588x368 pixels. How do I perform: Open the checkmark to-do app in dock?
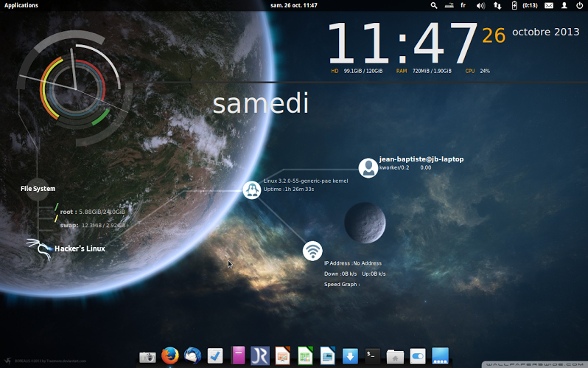tap(215, 356)
